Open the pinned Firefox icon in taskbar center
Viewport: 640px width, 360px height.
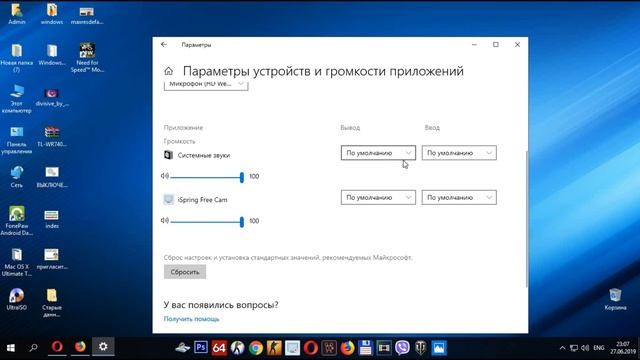pyautogui.click(x=347, y=348)
